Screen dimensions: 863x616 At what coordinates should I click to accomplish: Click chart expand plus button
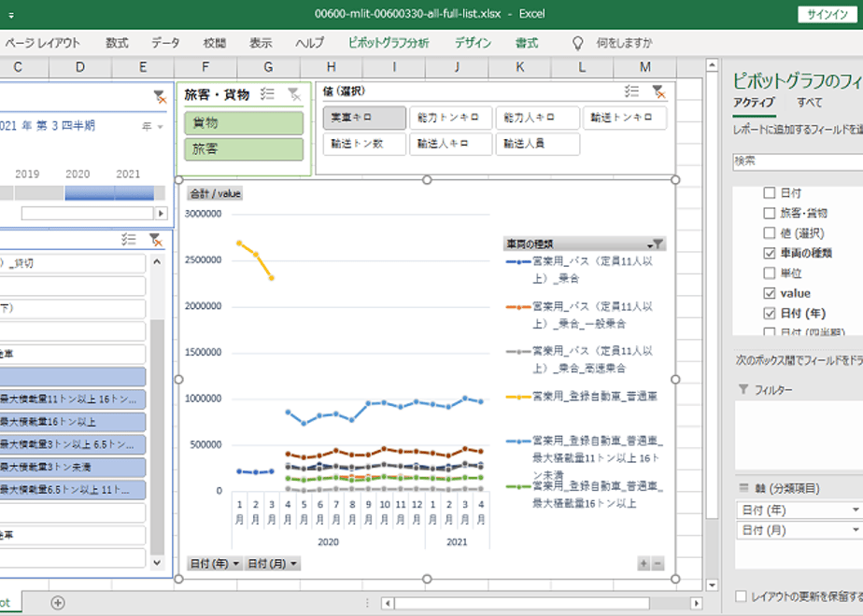(x=644, y=563)
